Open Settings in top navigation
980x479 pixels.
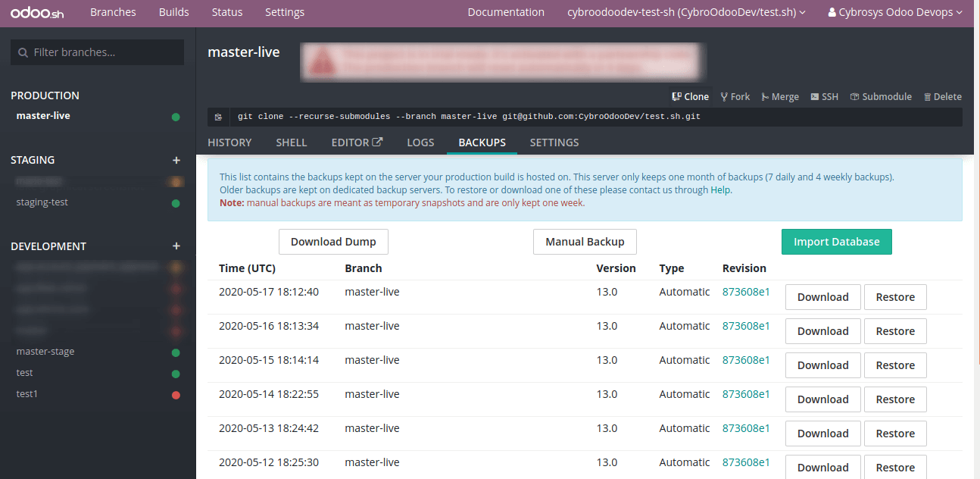pyautogui.click(x=285, y=12)
